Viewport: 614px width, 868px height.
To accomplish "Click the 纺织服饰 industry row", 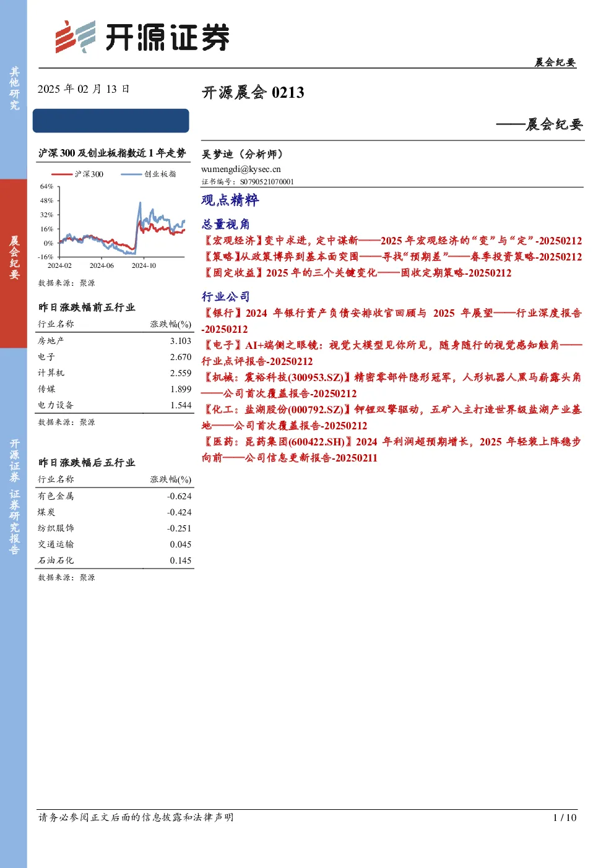I will pos(115,528).
